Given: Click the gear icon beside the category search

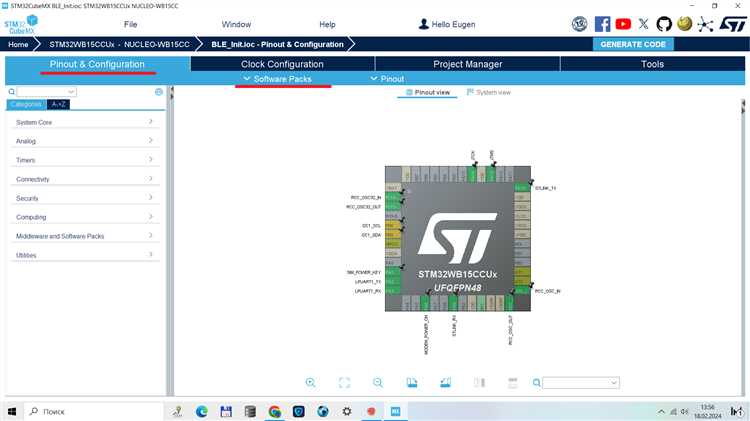Looking at the screenshot, I should tap(159, 92).
